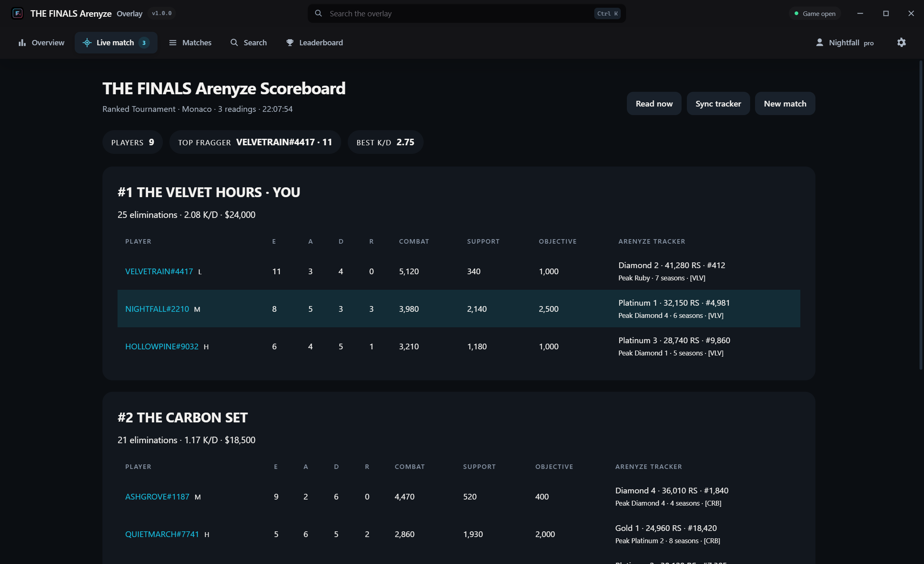The height and width of the screenshot is (564, 924).
Task: Click Diamond 4 · 36,010 RS · #1,840 tracker text
Action: 672,491
